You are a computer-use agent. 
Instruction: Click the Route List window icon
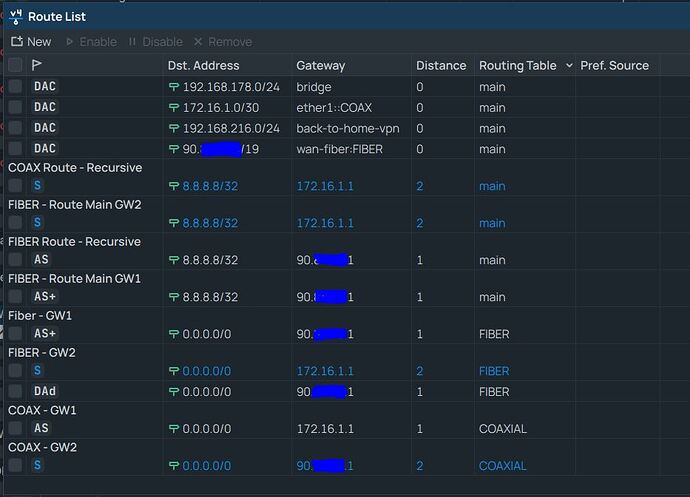pyautogui.click(x=16, y=17)
